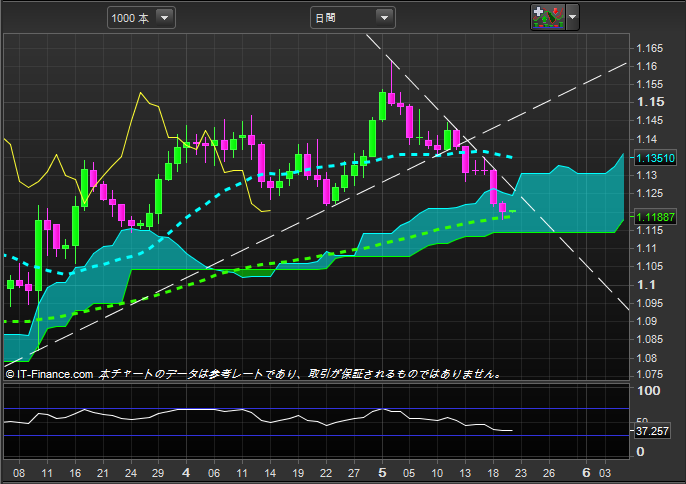This screenshot has height=484, width=686.
Task: Click the 23 date axis label
Action: (521, 473)
